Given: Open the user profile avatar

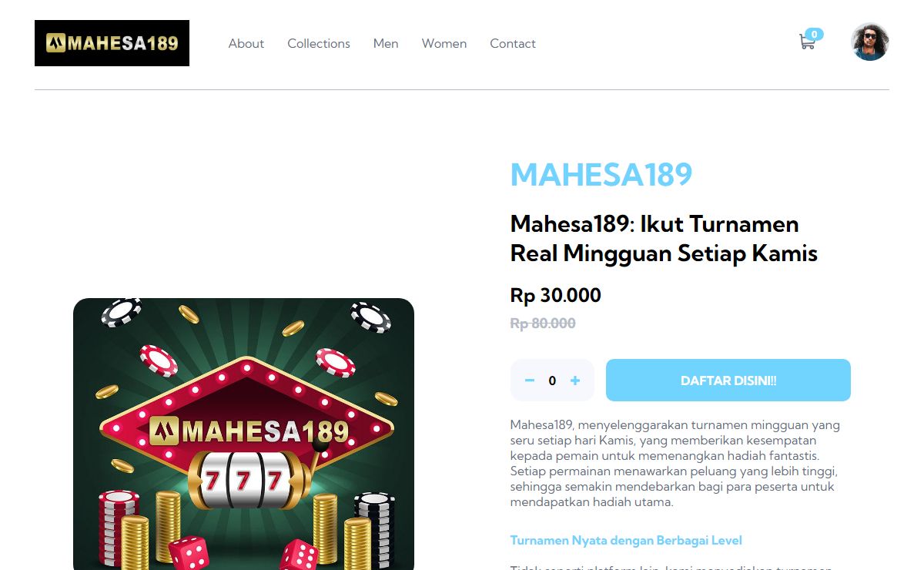Looking at the screenshot, I should coord(870,42).
